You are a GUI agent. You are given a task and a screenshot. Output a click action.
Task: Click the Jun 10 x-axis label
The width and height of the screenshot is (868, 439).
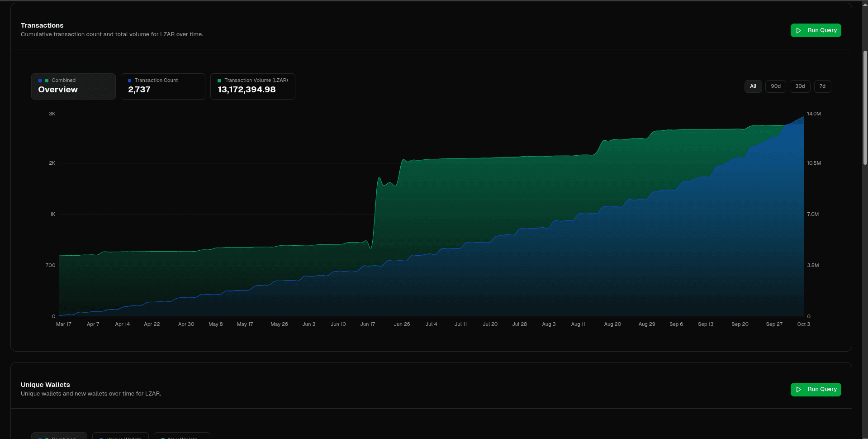click(338, 324)
